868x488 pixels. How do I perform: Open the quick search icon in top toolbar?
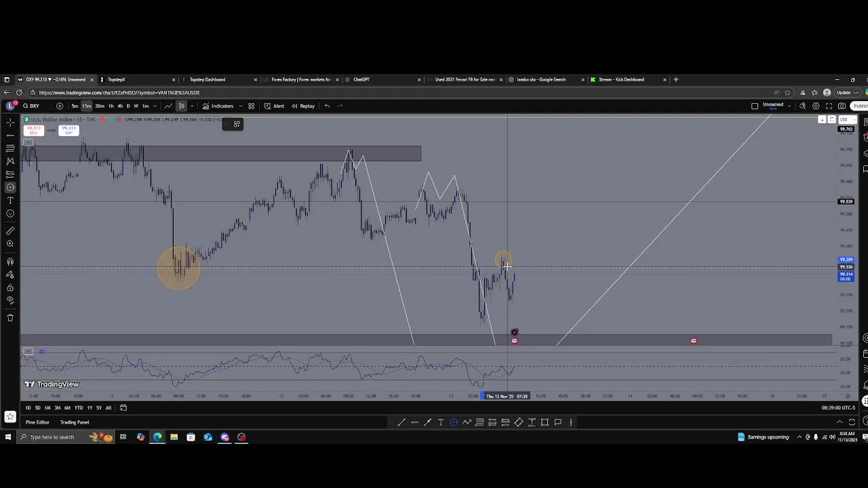(803, 106)
